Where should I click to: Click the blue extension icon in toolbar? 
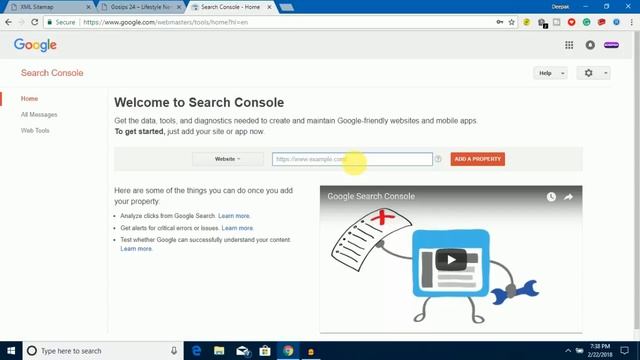[616, 22]
